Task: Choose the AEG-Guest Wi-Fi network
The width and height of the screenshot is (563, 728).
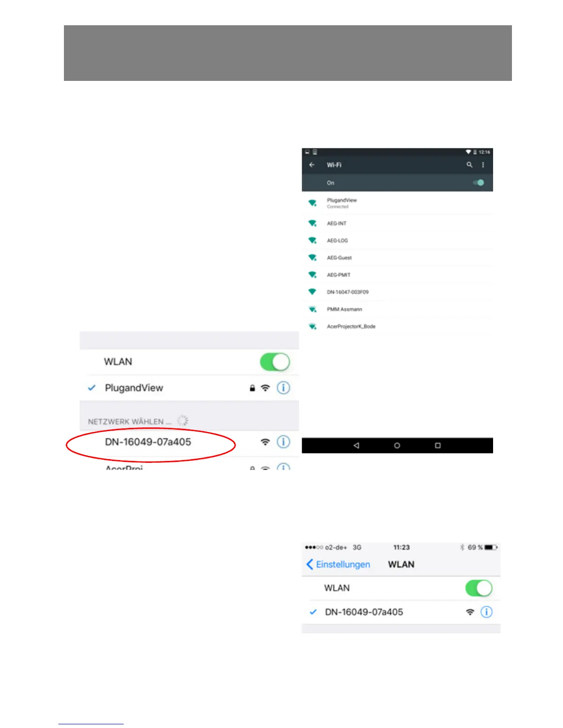Action: click(397, 257)
